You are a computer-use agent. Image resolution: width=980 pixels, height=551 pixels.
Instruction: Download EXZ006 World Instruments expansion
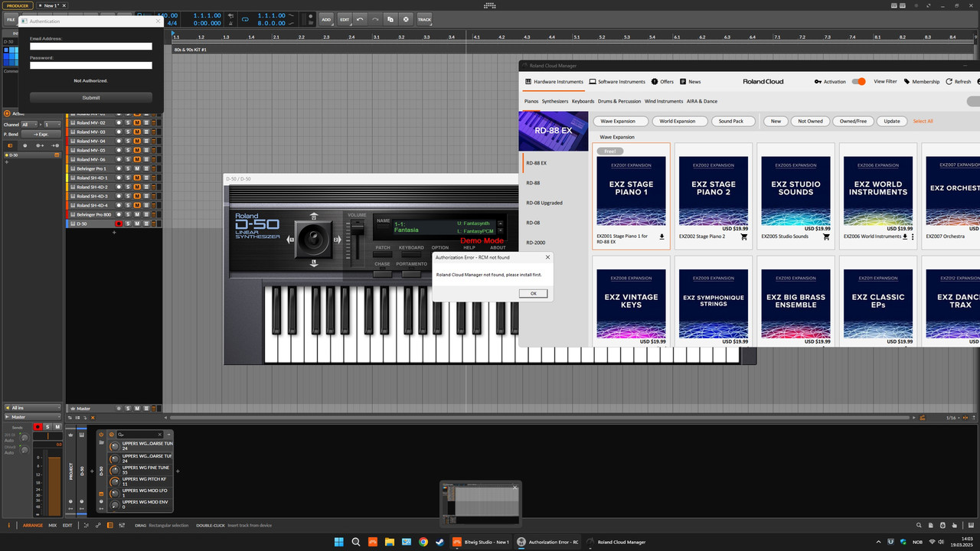click(x=905, y=237)
